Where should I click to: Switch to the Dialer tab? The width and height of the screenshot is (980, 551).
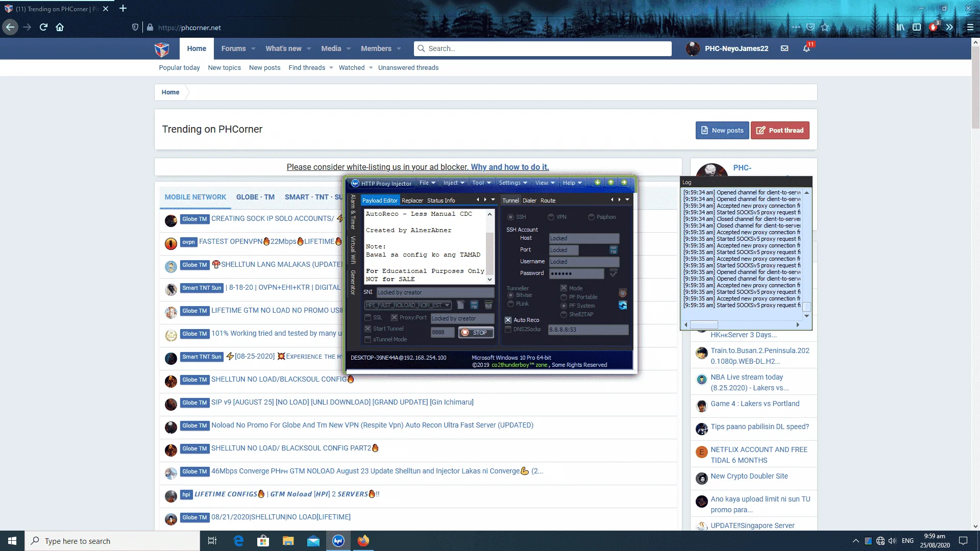(529, 201)
